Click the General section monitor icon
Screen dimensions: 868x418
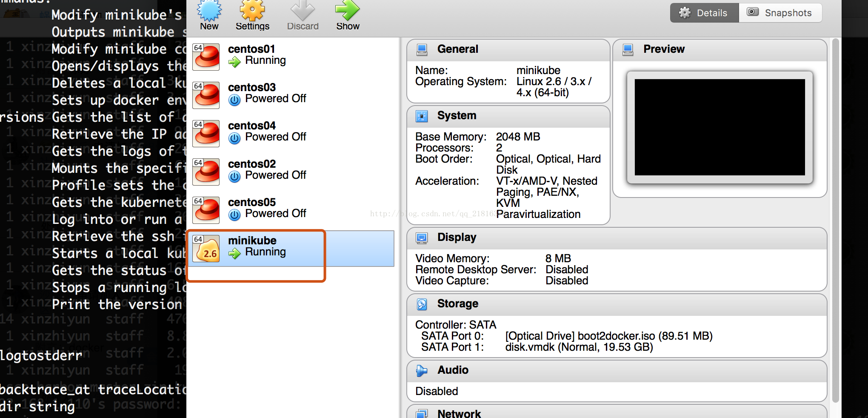pos(422,50)
